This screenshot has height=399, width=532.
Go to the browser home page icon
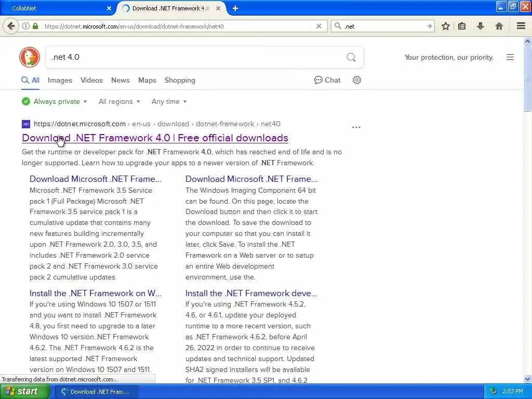click(x=499, y=26)
